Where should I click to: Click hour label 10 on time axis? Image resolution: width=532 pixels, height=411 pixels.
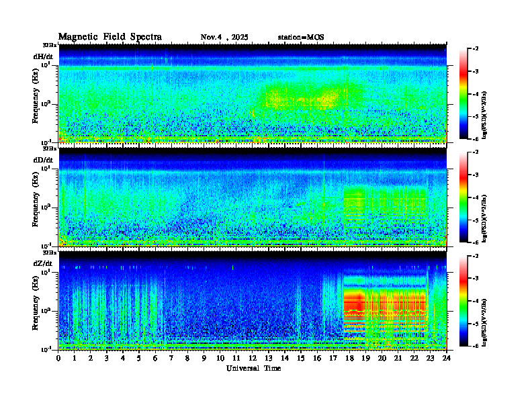[x=220, y=358]
